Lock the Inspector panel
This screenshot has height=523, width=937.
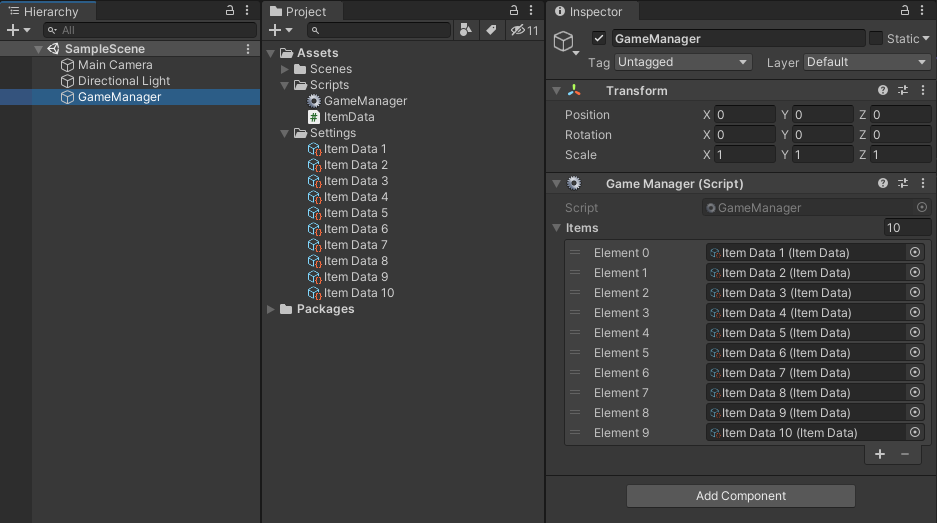905,10
